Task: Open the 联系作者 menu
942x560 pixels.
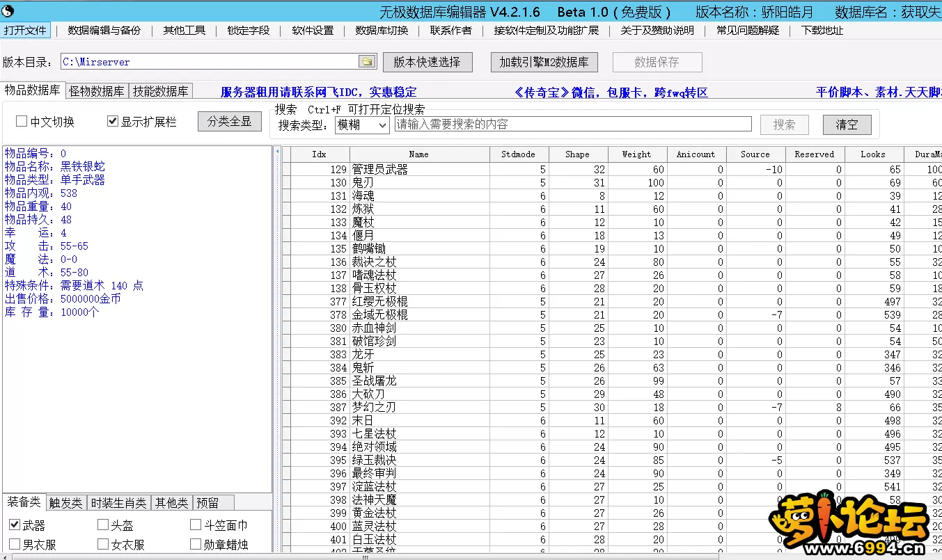Action: pyautogui.click(x=450, y=31)
